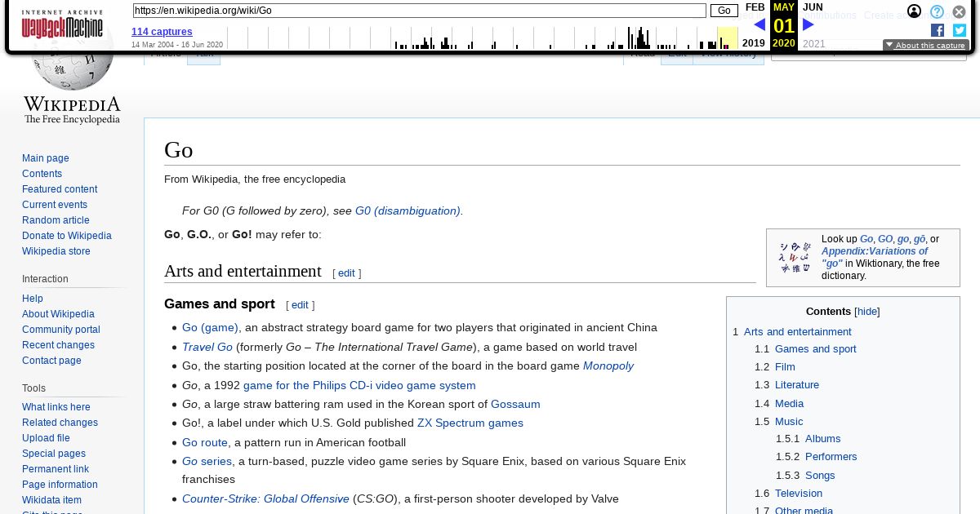Click the capture sparkline graph
Image resolution: width=980 pixels, height=514 pixels.
pos(482,38)
